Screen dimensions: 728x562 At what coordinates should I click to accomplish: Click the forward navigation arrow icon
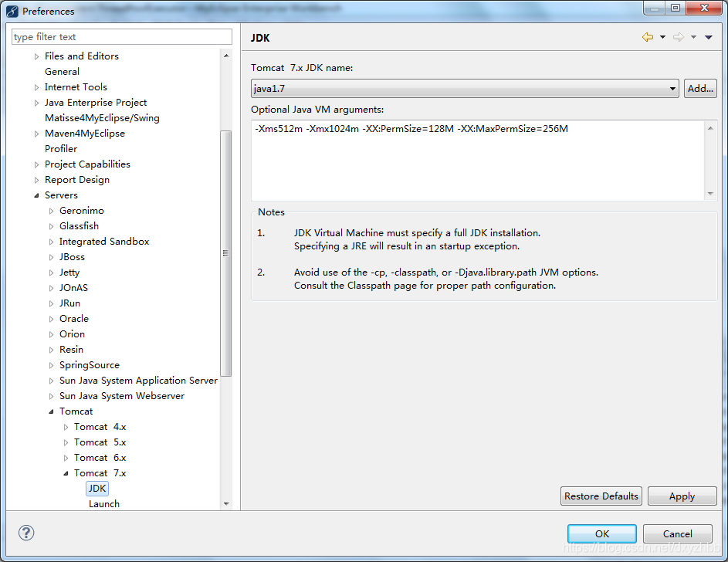click(x=679, y=37)
